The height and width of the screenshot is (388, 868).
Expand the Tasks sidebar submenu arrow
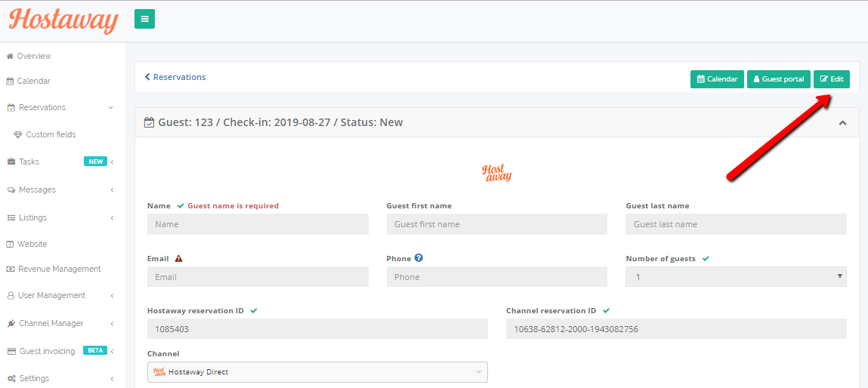[113, 162]
